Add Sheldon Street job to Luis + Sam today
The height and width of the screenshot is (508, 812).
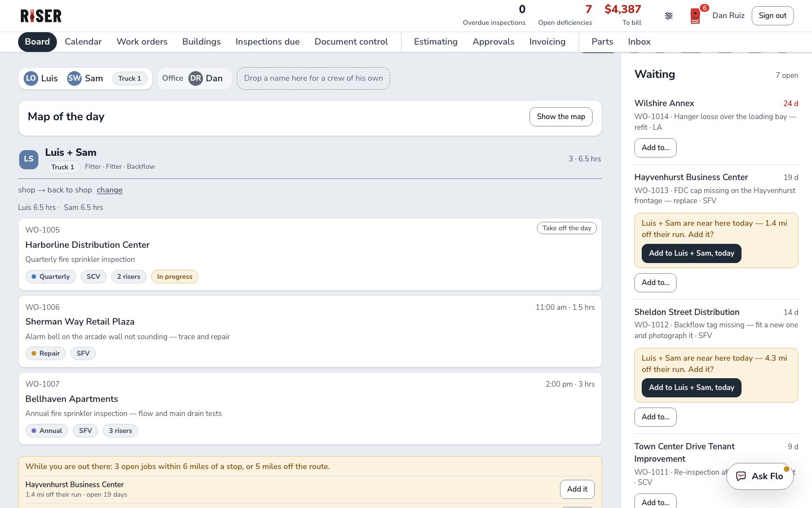(691, 388)
